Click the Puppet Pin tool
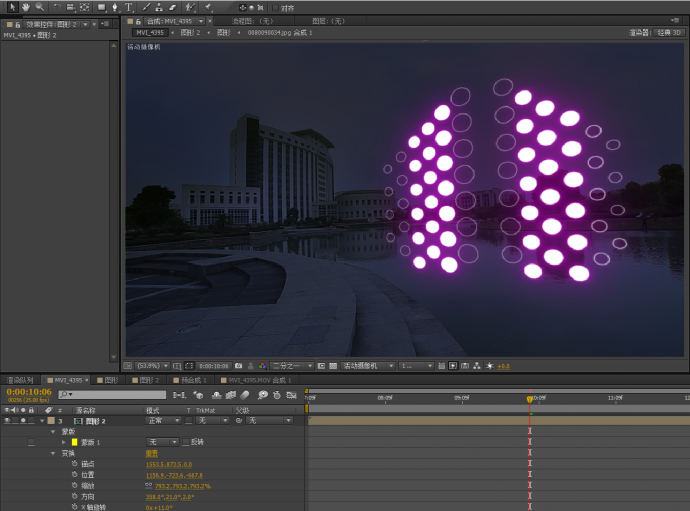The width and height of the screenshot is (690, 511). (207, 7)
